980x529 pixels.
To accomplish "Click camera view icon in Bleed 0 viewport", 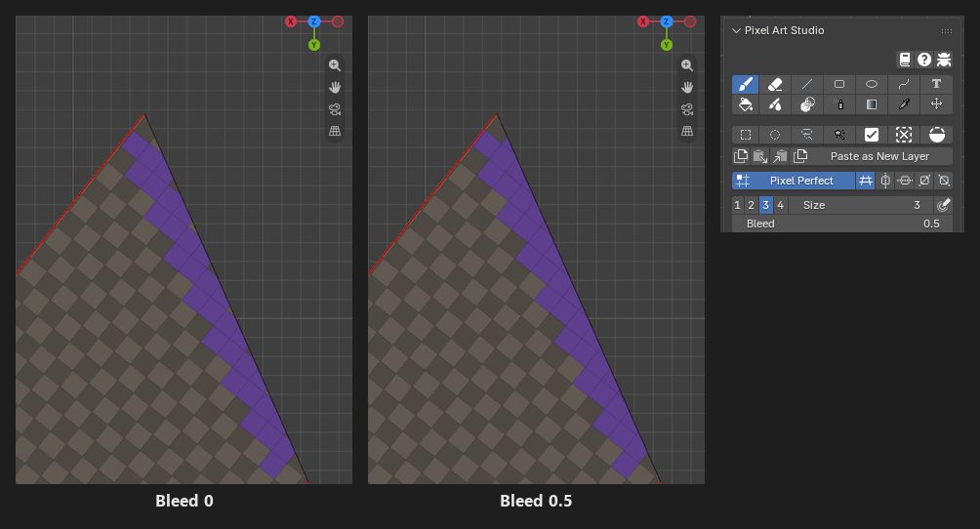I will click(335, 109).
